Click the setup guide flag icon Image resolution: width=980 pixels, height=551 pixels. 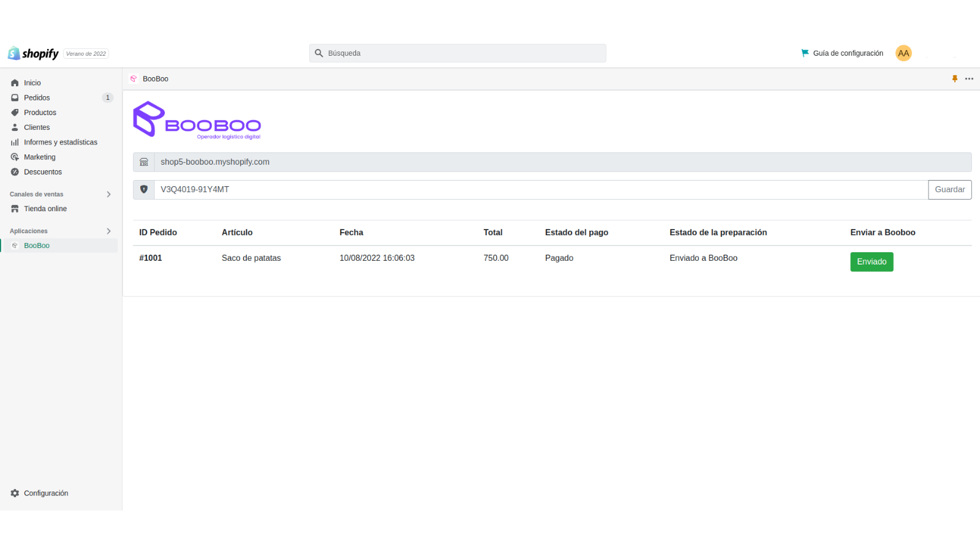805,53
